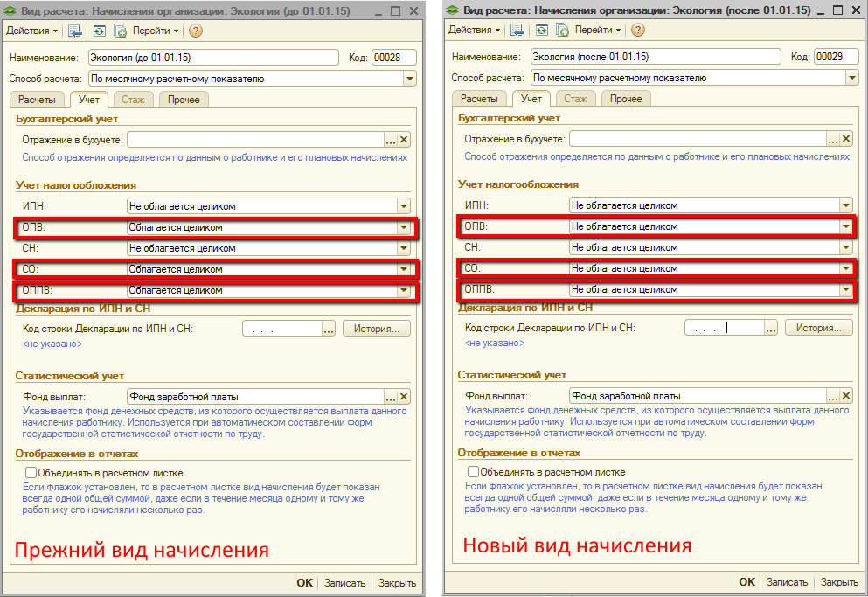Click Наименование field containing Экология (до 01.01.15)
The width and height of the screenshot is (868, 597).
(x=212, y=58)
